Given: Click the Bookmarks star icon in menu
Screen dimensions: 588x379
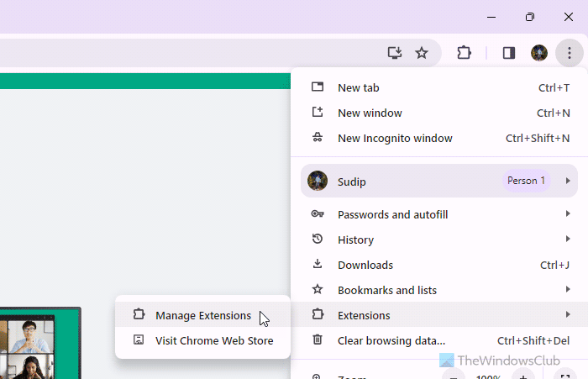Looking at the screenshot, I should [x=318, y=289].
